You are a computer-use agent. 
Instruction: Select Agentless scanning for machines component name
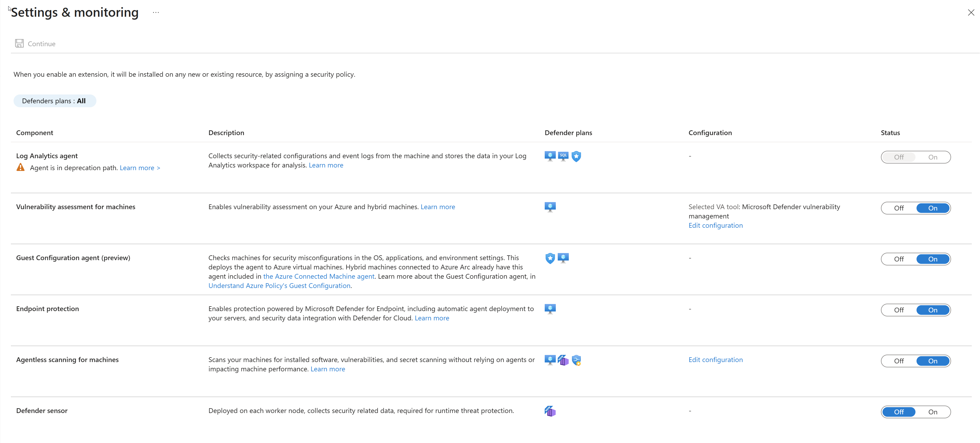67,360
